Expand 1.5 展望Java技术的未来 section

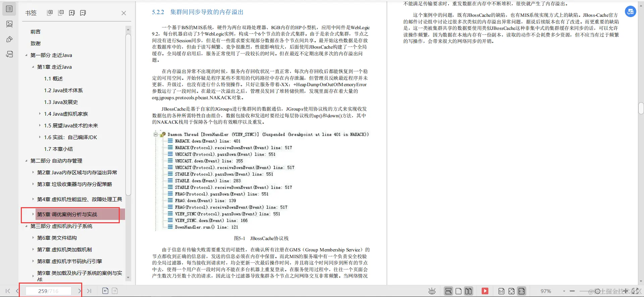(40, 126)
